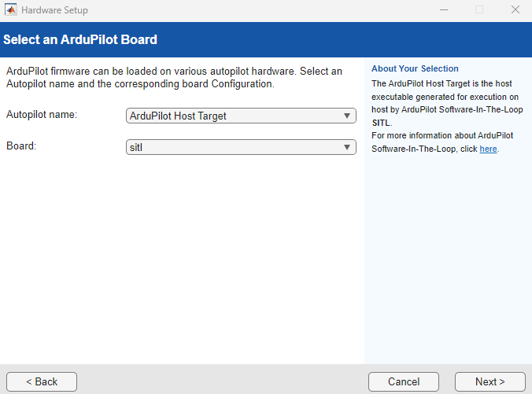Minimize the Hardware Setup window
Viewport: 532px width, 394px height.
pos(444,10)
